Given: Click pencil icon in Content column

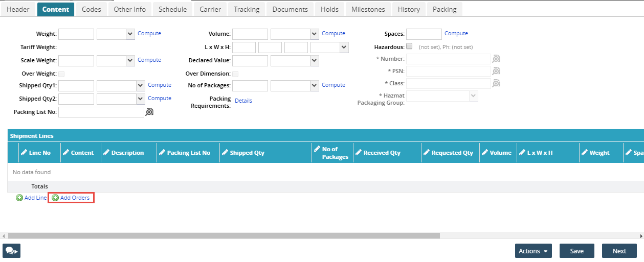Looking at the screenshot, I should [65, 152].
